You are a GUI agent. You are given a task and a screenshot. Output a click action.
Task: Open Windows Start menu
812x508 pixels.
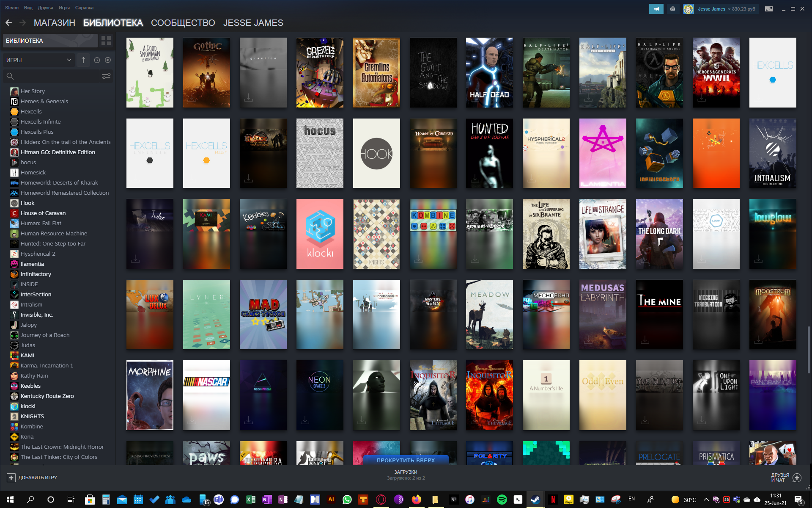pos(10,500)
